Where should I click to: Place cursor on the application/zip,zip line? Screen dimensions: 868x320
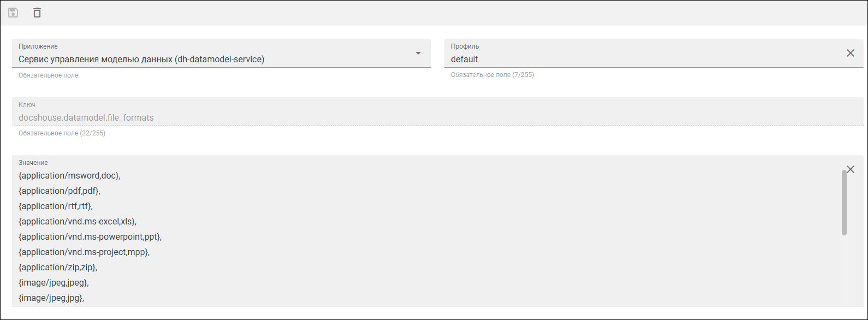pos(58,267)
